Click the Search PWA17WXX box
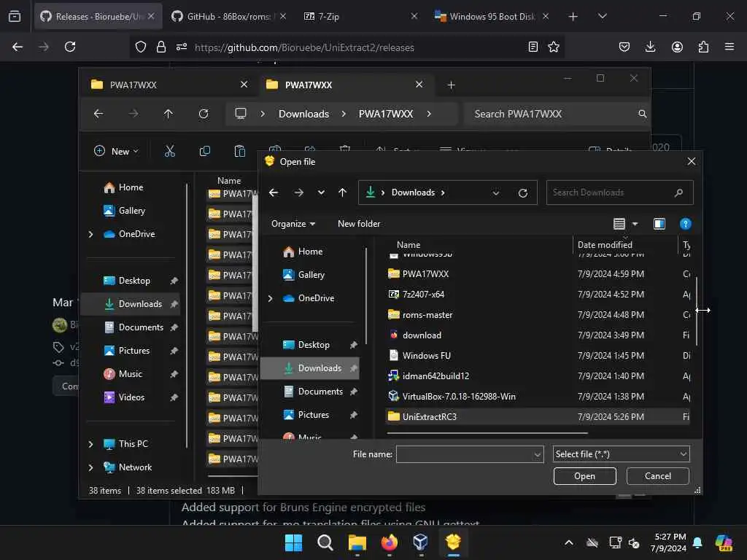Screen dimensions: 747x560 (557, 114)
